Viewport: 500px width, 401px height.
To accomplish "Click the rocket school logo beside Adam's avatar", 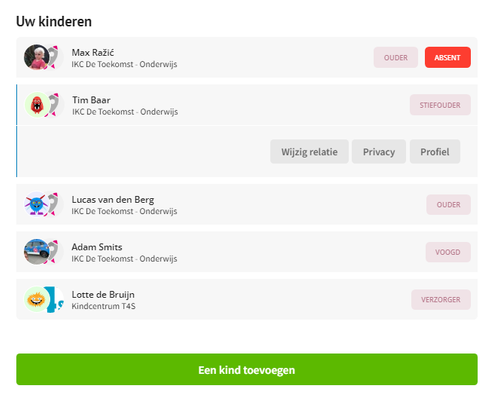I will [x=54, y=252].
